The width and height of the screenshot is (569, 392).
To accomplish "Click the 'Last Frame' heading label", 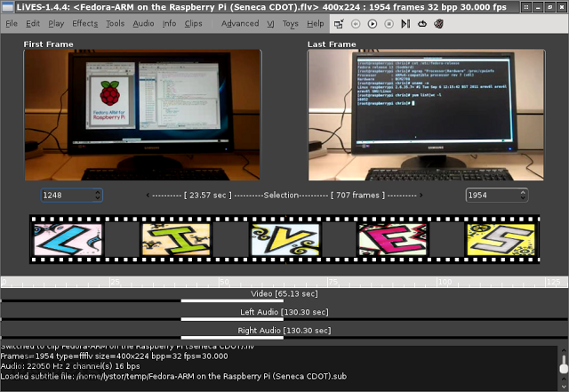I will point(332,44).
